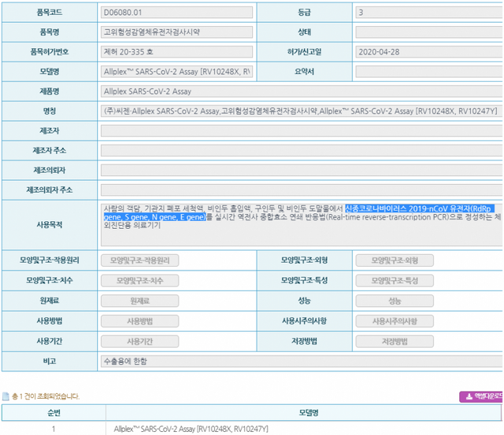Viewport: 504px width, 435px height.
Task: Open the 성능 details button
Action: click(395, 300)
